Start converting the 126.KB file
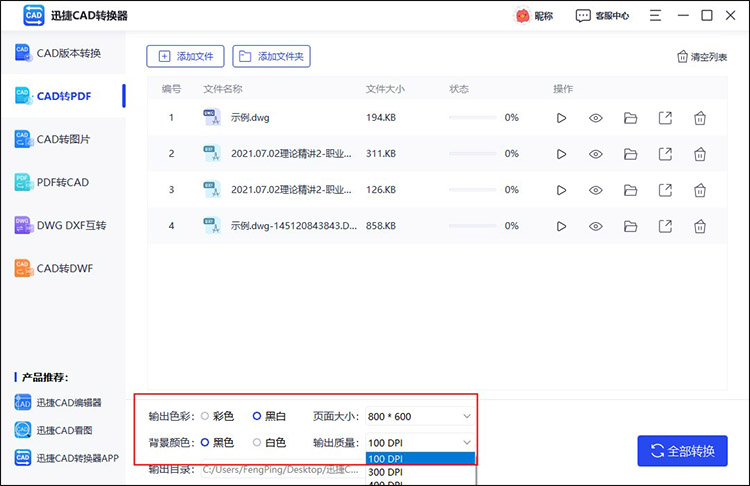The image size is (750, 486). [x=561, y=190]
